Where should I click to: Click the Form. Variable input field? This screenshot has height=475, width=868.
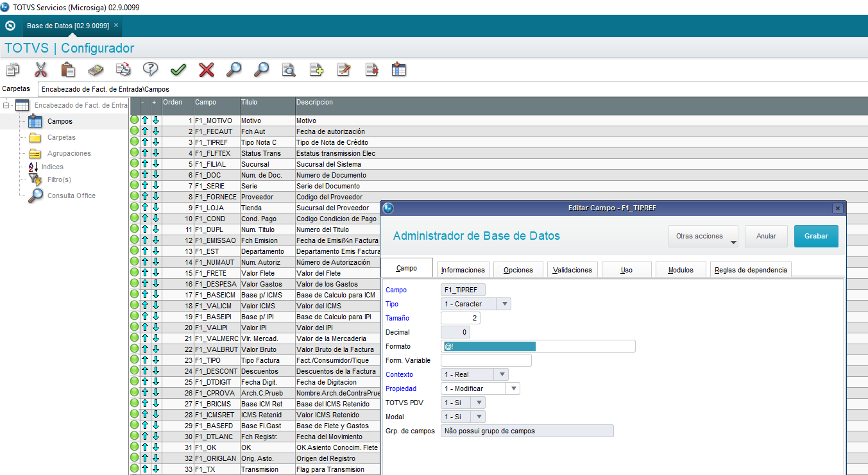coord(486,360)
